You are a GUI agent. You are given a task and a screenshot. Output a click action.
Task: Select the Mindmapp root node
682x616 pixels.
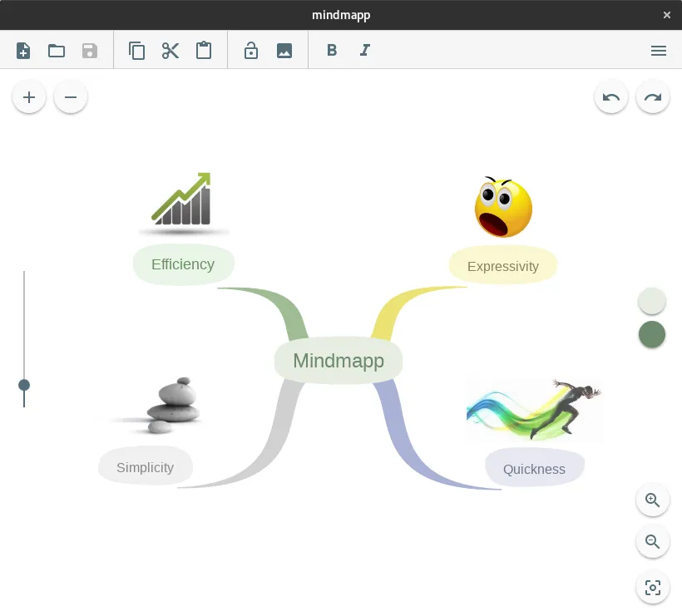click(x=338, y=360)
